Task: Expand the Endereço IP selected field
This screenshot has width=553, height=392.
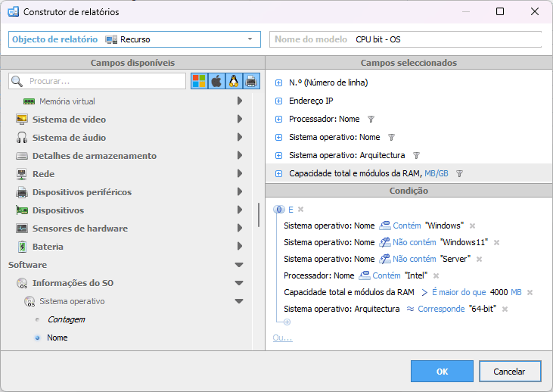Action: pos(278,101)
